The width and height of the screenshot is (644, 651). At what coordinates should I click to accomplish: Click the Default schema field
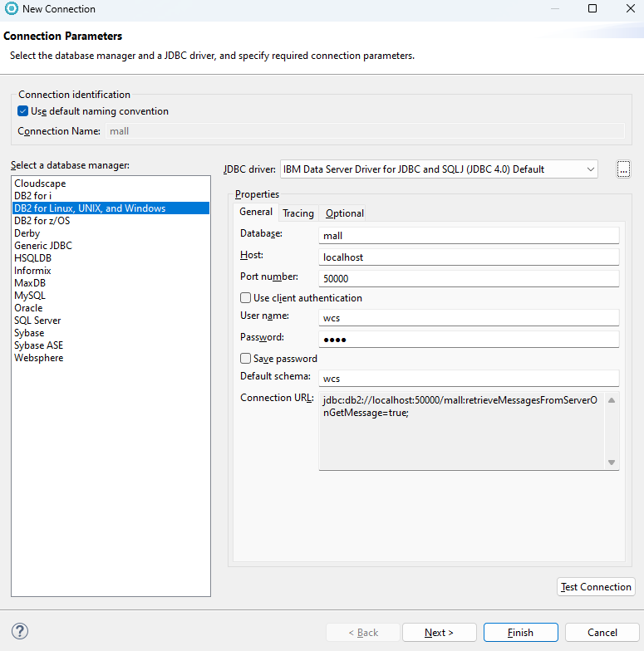[469, 379]
